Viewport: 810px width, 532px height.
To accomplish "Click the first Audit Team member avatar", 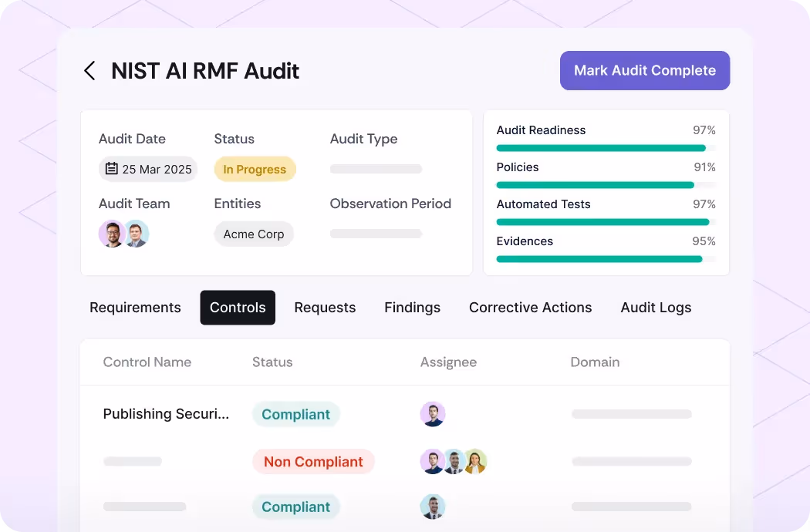I will 112,234.
